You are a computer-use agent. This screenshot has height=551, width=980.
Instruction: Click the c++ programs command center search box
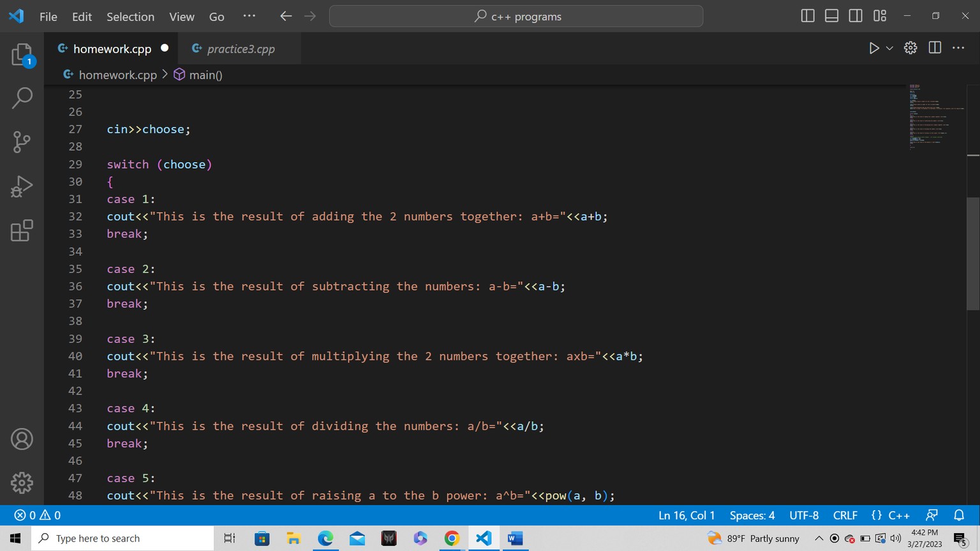pos(516,17)
